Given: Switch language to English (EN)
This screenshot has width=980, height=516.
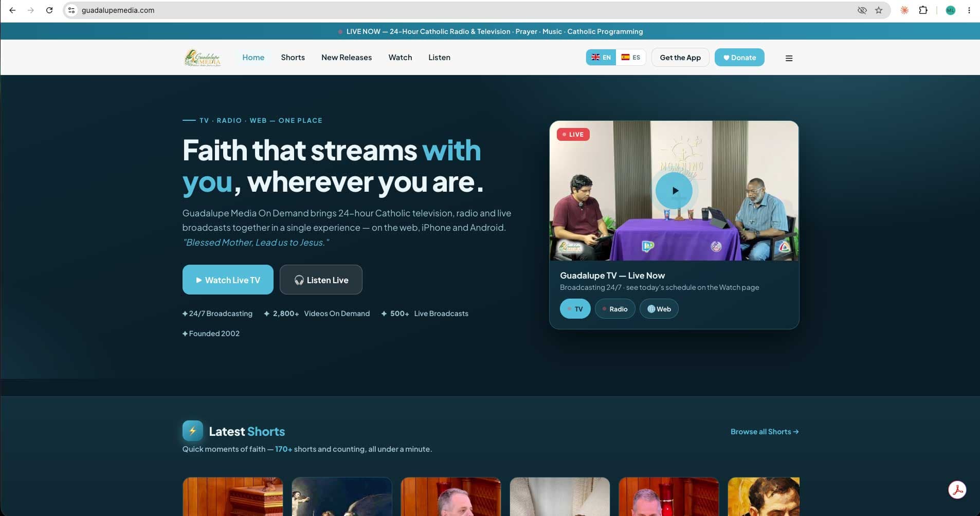Looking at the screenshot, I should (x=601, y=58).
